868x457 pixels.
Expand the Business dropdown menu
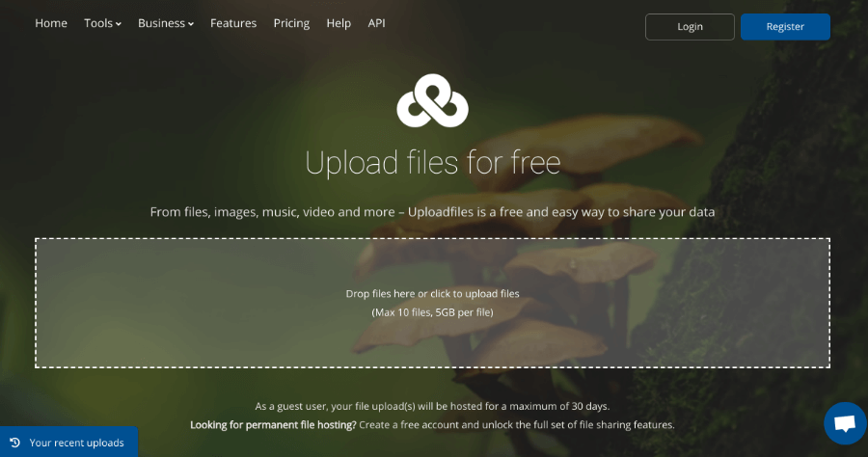click(166, 23)
